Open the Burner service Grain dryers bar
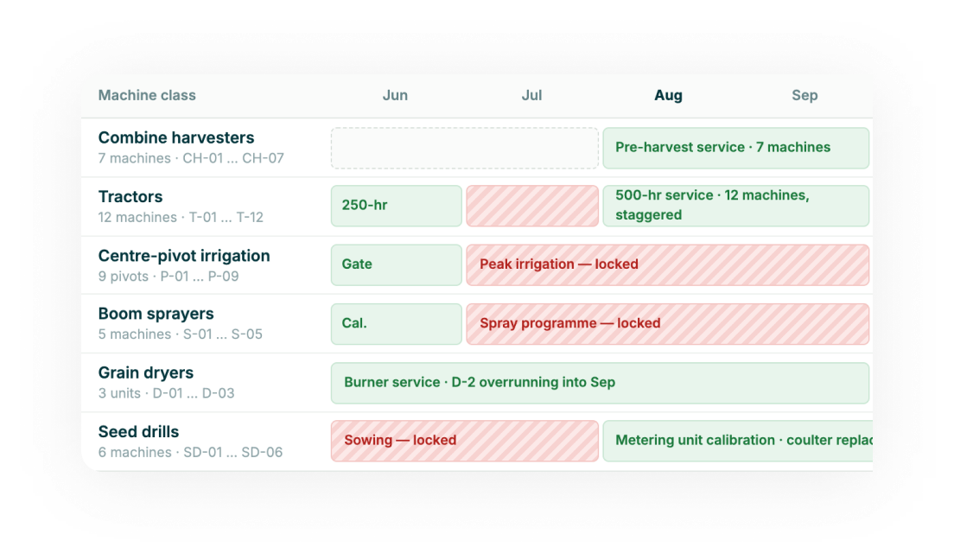This screenshot has height=560, width=954. (600, 383)
